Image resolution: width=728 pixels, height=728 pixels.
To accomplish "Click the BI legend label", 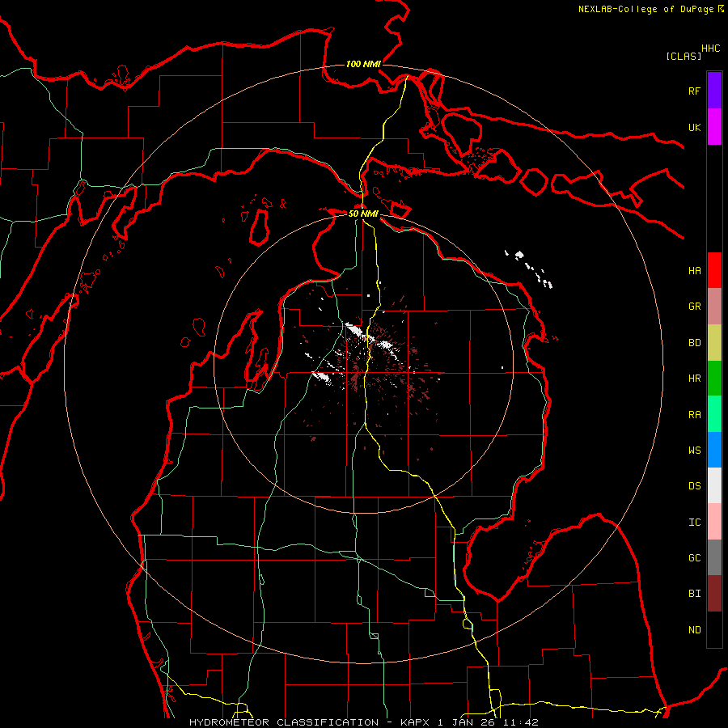I will (x=694, y=594).
